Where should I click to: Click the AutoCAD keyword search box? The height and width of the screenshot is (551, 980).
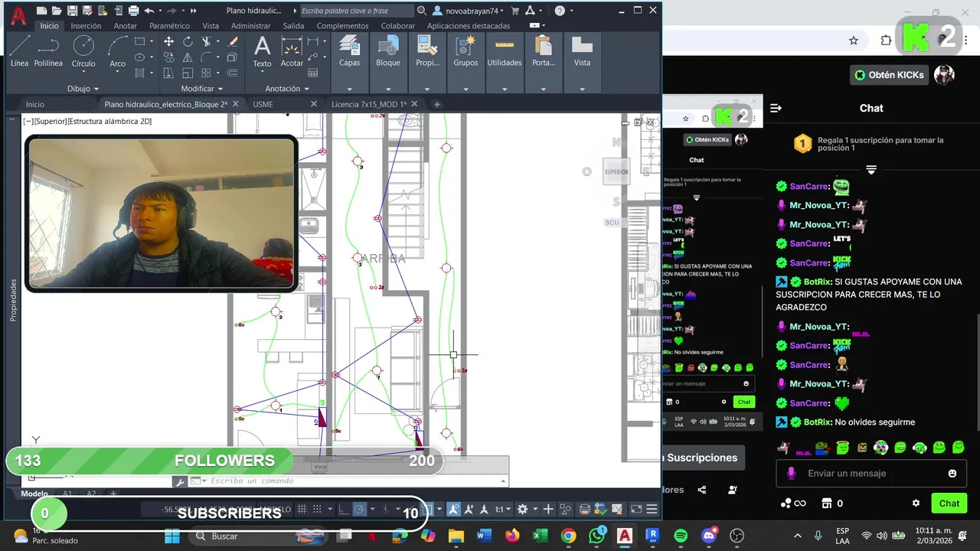pyautogui.click(x=355, y=11)
